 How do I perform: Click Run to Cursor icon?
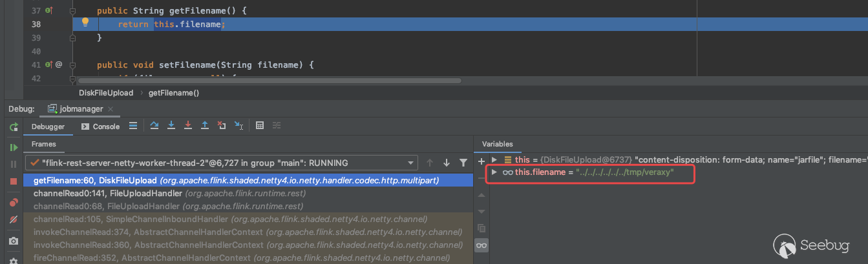[x=238, y=126]
